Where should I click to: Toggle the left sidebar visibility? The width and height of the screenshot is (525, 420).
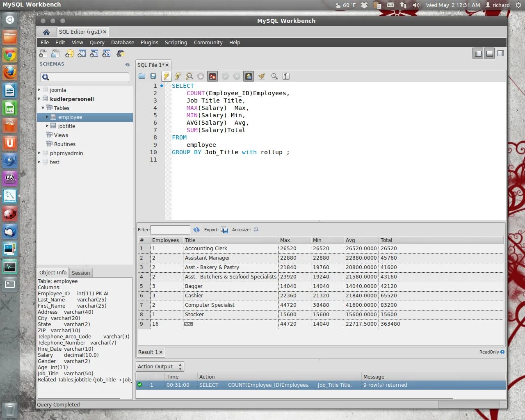(478, 53)
